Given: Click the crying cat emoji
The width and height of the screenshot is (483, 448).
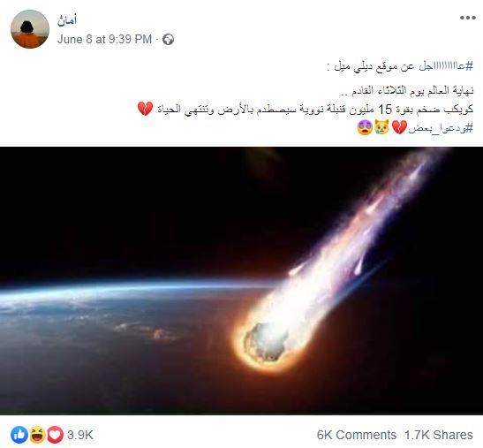Looking at the screenshot, I should 382,127.
